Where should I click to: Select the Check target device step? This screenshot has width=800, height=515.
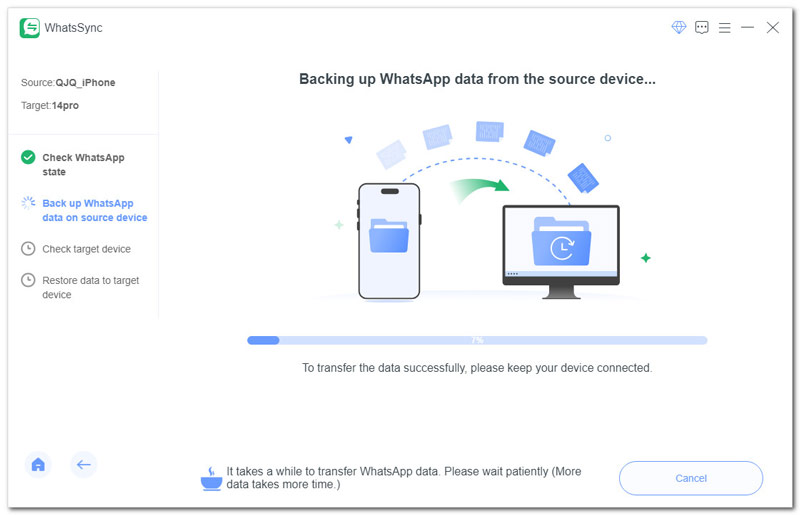(86, 249)
